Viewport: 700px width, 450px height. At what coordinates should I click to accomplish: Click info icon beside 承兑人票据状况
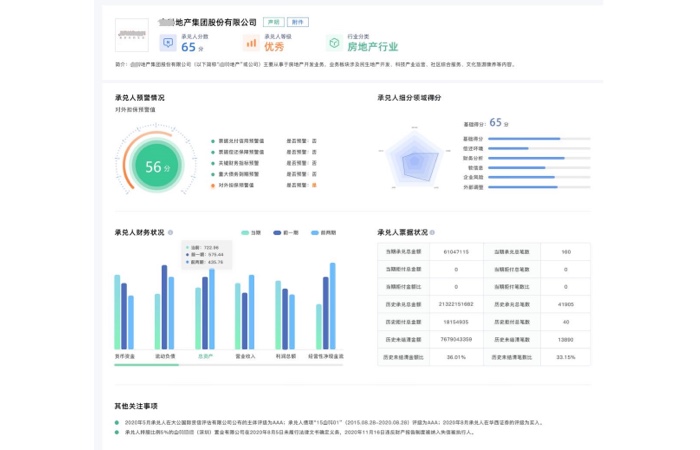(x=432, y=233)
